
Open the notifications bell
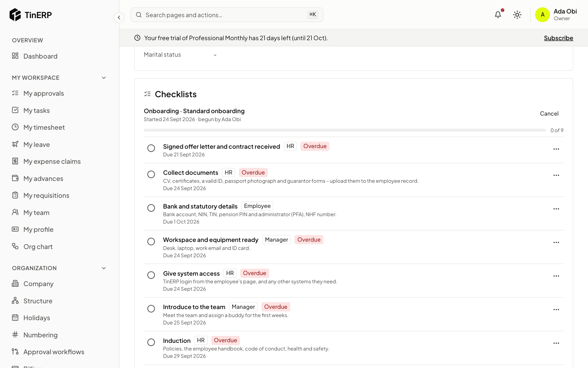tap(498, 15)
